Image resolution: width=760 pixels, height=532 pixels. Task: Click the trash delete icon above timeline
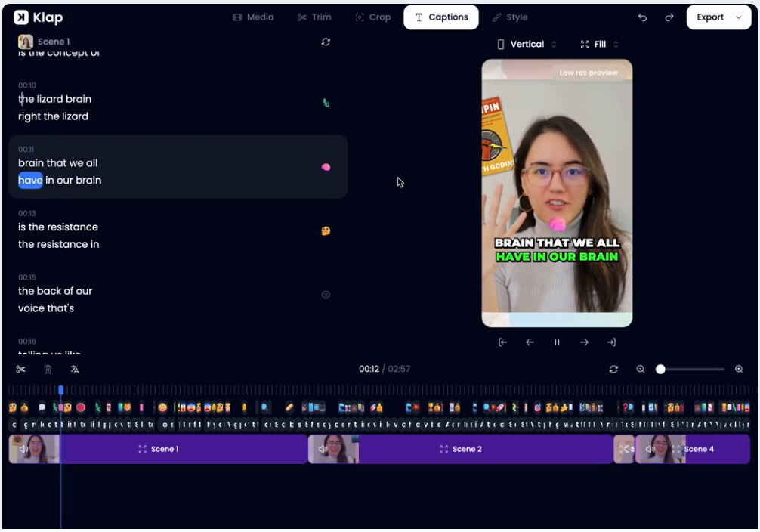[48, 370]
